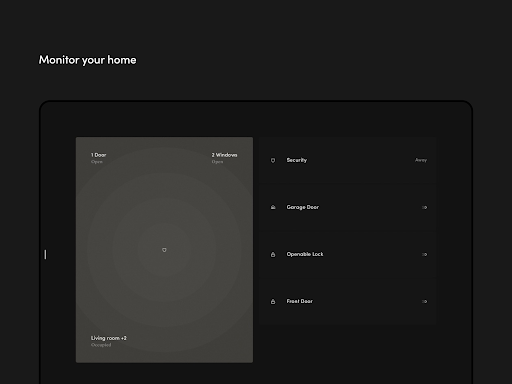Click the Openable Lock padlock icon
Viewport: 512px width, 384px height.
(273, 255)
